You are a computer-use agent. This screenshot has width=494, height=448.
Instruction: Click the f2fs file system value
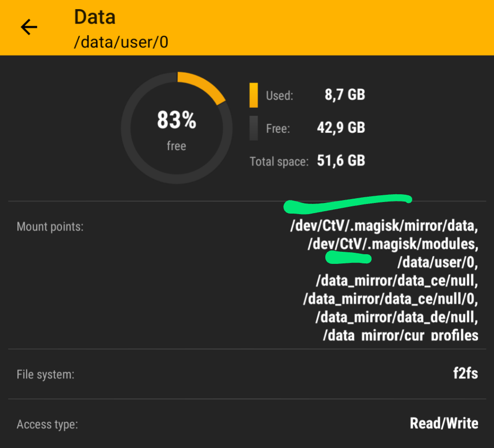[x=465, y=374]
